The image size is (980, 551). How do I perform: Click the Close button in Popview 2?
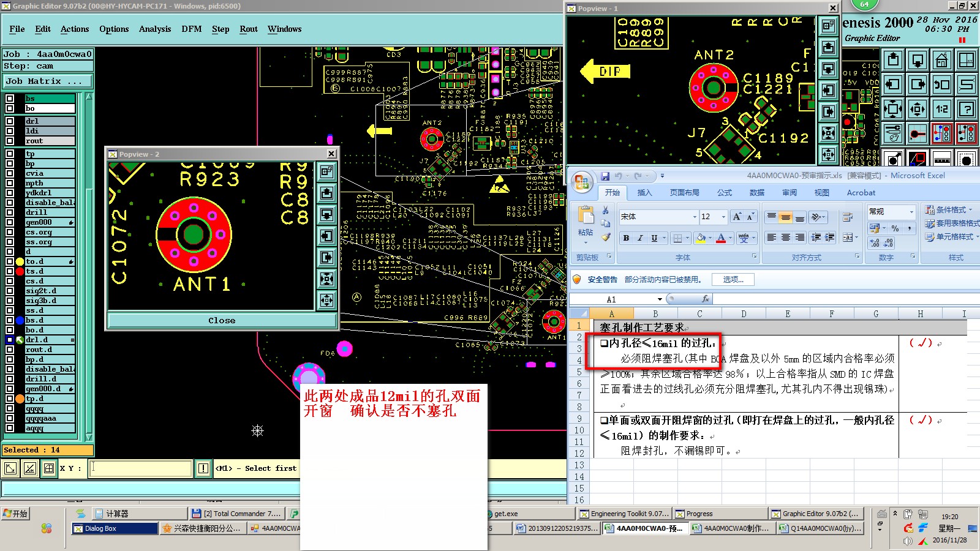tap(222, 320)
